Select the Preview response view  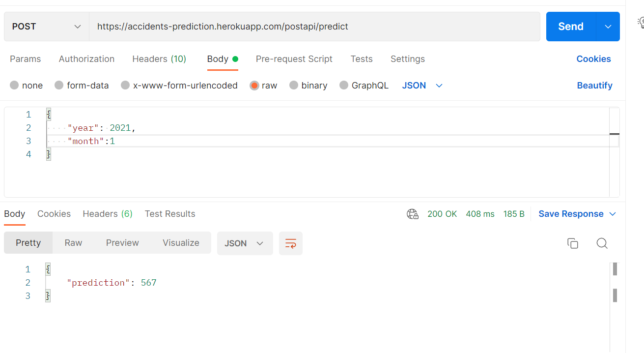(x=122, y=243)
